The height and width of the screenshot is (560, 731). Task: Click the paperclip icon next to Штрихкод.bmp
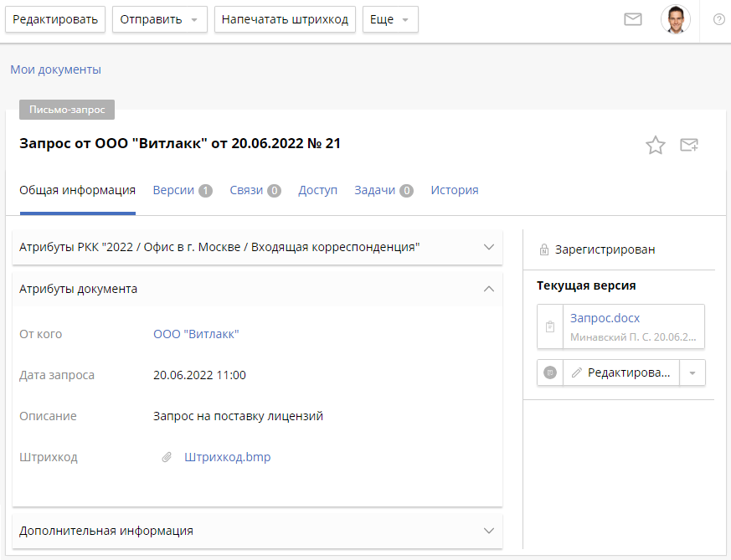click(x=167, y=457)
